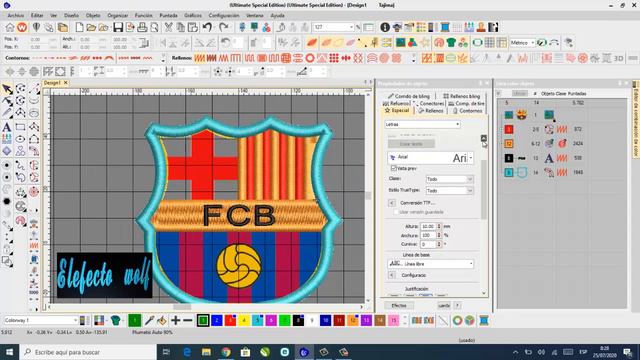Click the Home icon in the top toolbar
Screen dimensions: 640x360
(x=9, y=27)
